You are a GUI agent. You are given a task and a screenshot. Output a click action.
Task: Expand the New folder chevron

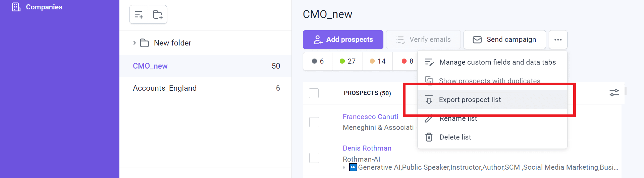(x=135, y=43)
